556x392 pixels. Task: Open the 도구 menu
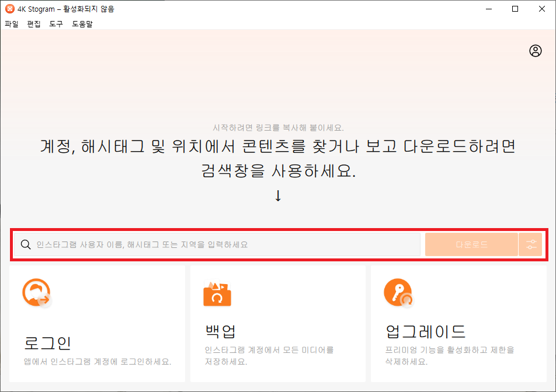[56, 24]
